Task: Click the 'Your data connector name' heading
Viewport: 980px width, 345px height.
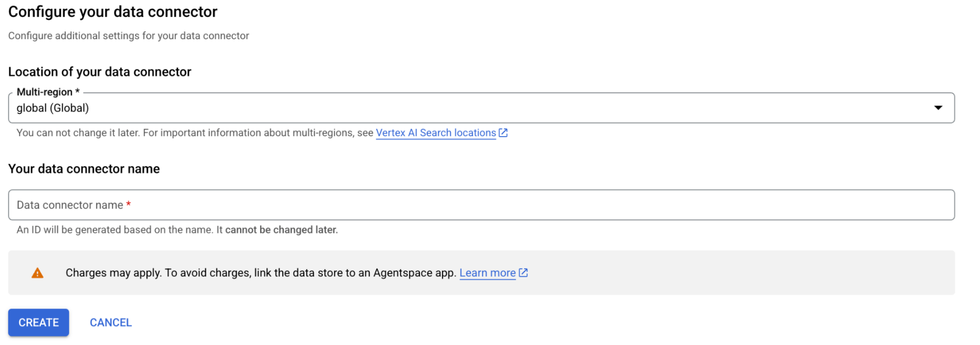Action: (84, 169)
